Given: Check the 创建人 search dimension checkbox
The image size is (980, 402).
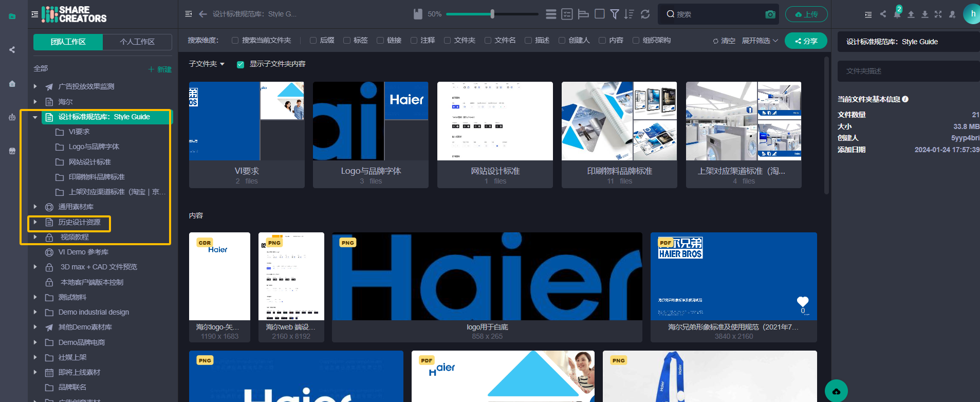Looking at the screenshot, I should [x=562, y=40].
